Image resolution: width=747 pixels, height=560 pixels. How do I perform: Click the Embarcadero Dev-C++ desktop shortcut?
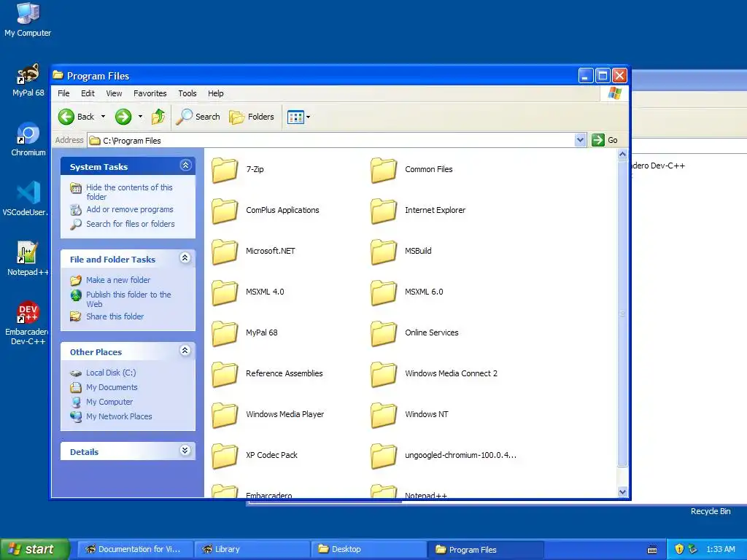coord(28,323)
